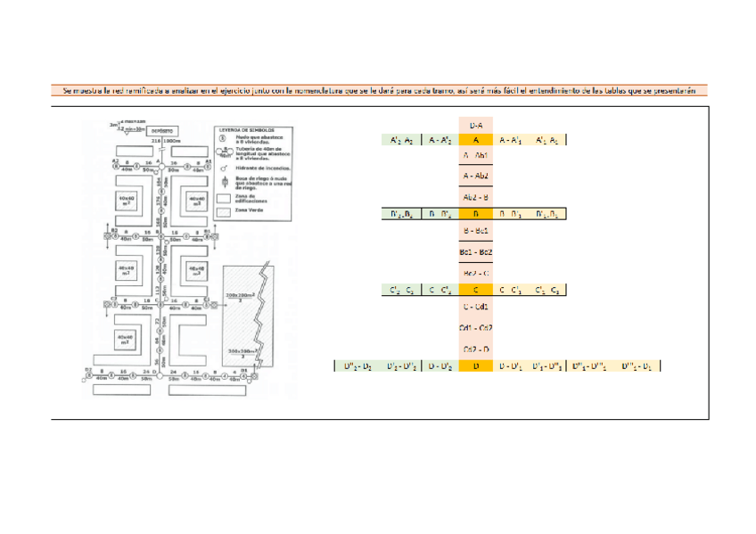Screen dimensions: 756x534
Task: Select the green cell 'A - A'2'
Action: tap(440, 140)
